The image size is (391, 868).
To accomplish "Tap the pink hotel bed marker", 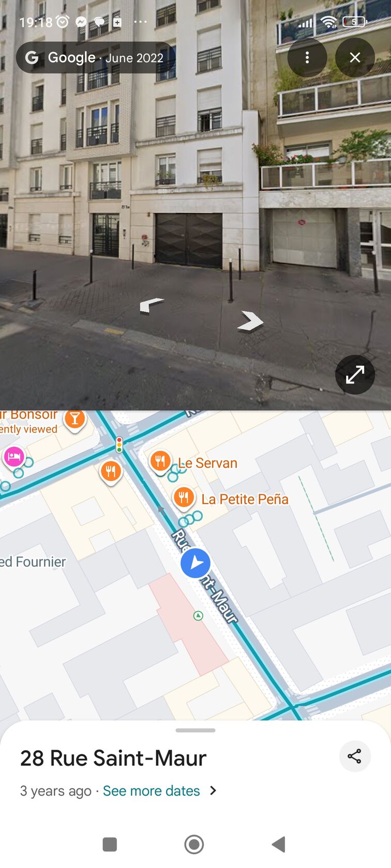I will pos(14,457).
